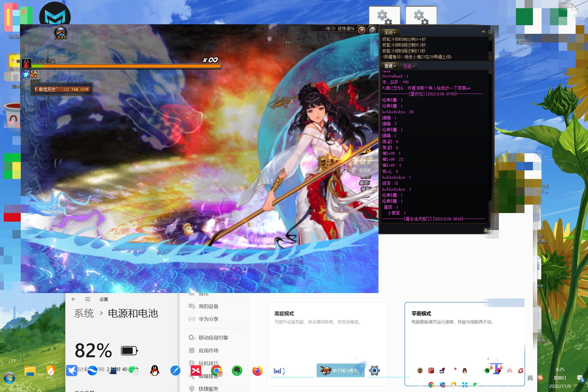The height and width of the screenshot is (392, 588).
Task: Open WeChat from the taskbar
Action: point(134,371)
